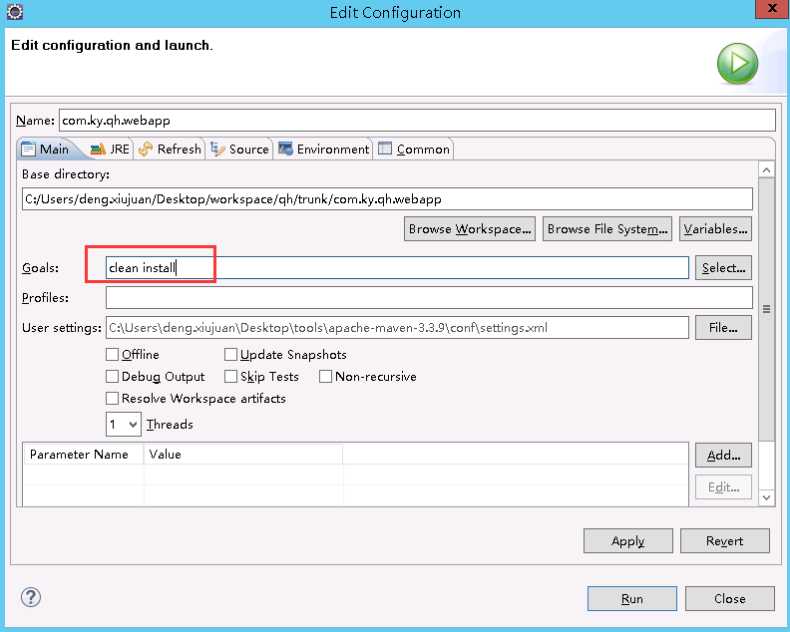Screen dimensions: 790x632
Task: Click Browse Workspace button
Action: [470, 229]
